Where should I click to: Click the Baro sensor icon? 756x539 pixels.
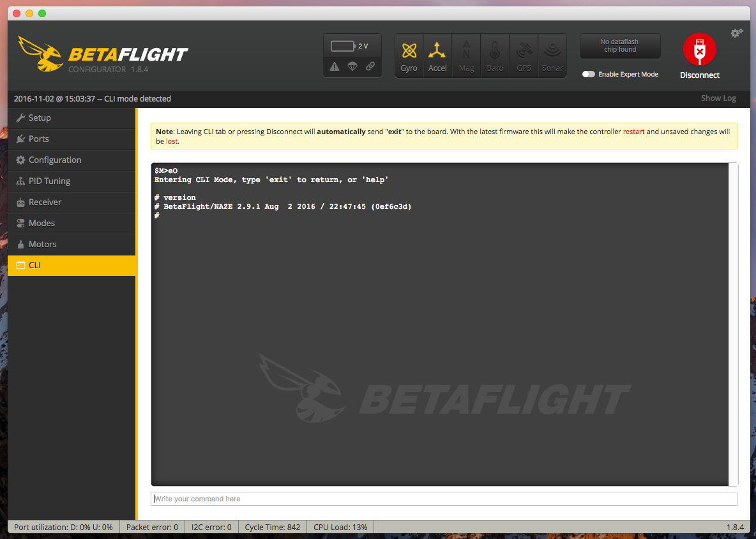pyautogui.click(x=495, y=50)
